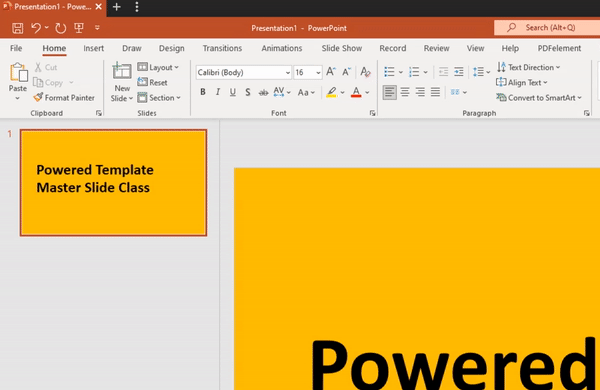Apply yellow text highlight color
Screen dimensions: 600x390
pyautogui.click(x=331, y=92)
